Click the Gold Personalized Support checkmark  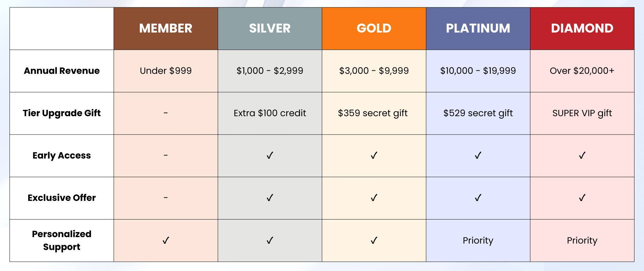(x=374, y=241)
